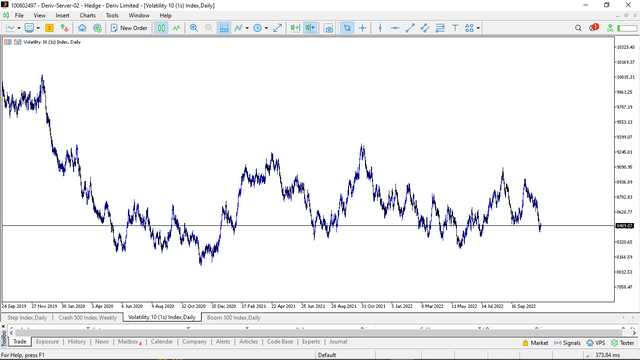This screenshot has height=360, width=640.
Task: Open the Tools menu
Action: 112,16
